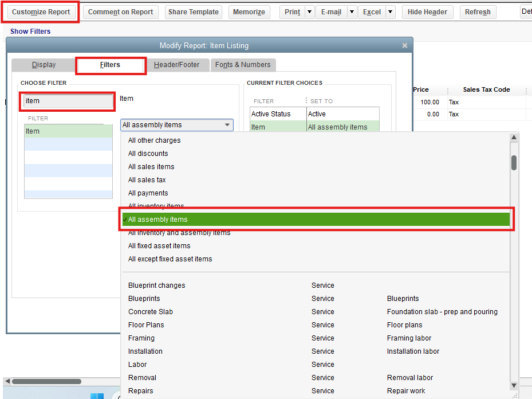The image size is (532, 399).
Task: Expand the E-mail dropdown arrow
Action: [x=351, y=12]
